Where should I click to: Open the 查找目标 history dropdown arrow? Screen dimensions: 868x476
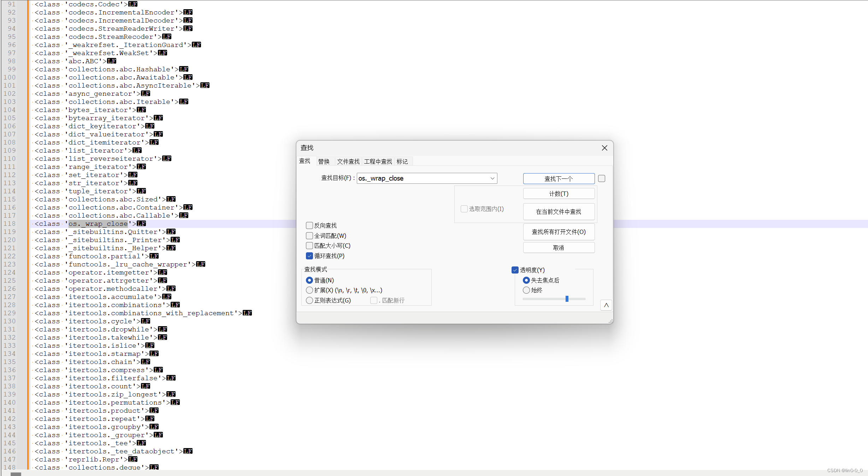tap(492, 178)
